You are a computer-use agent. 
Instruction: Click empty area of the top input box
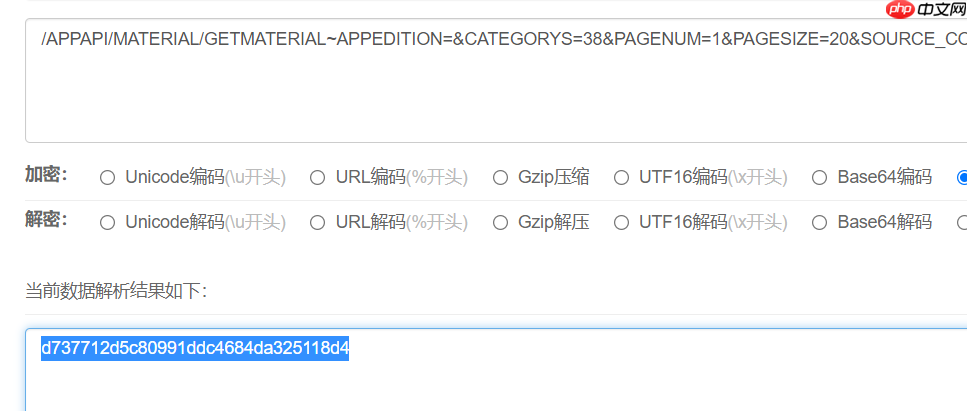(493, 99)
